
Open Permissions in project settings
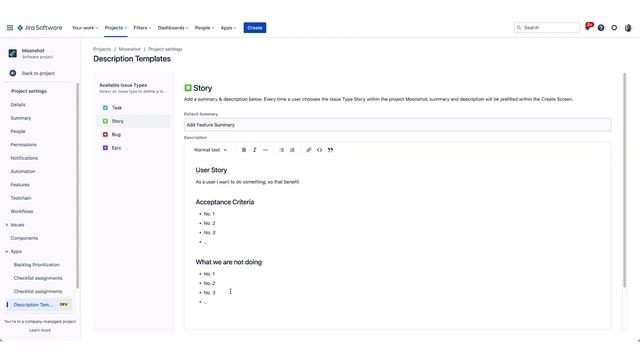(x=24, y=145)
